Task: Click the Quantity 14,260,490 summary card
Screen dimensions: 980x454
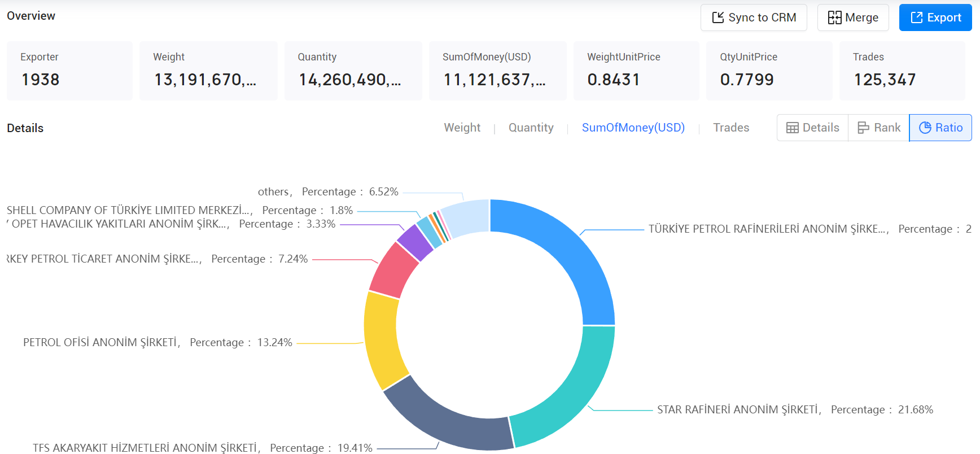Action: pos(353,71)
